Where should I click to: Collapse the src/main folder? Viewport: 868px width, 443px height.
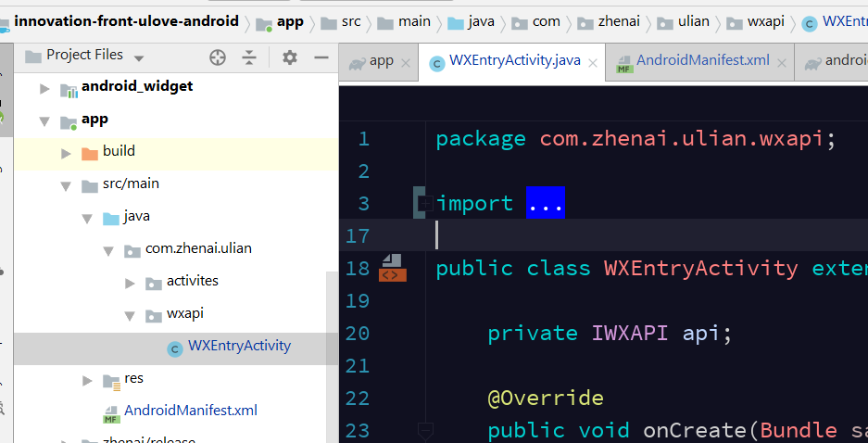pyautogui.click(x=66, y=186)
